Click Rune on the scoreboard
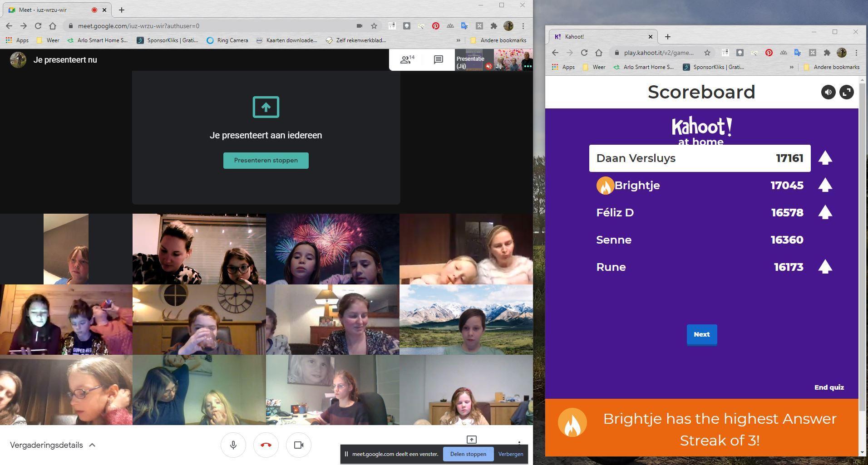The image size is (868, 465). tap(611, 267)
